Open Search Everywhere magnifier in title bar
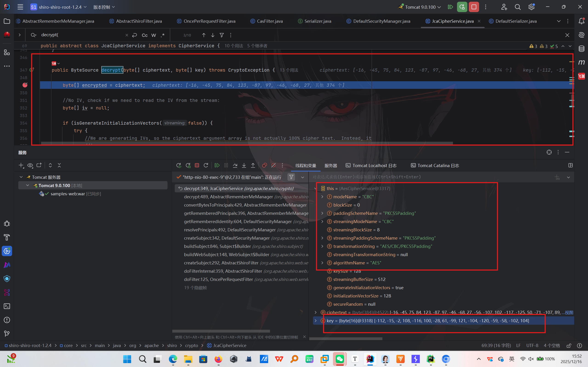 tap(517, 7)
